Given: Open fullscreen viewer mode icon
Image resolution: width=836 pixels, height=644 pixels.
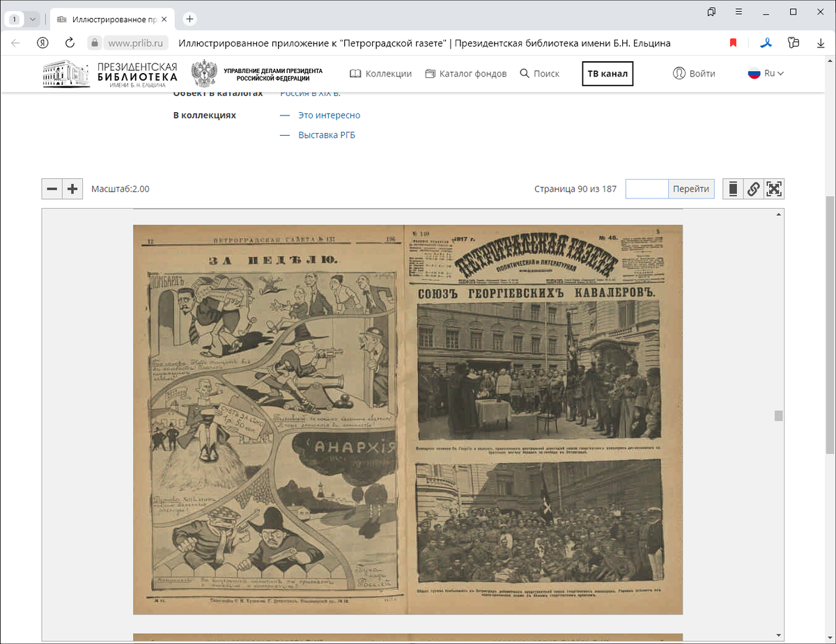Looking at the screenshot, I should (774, 189).
